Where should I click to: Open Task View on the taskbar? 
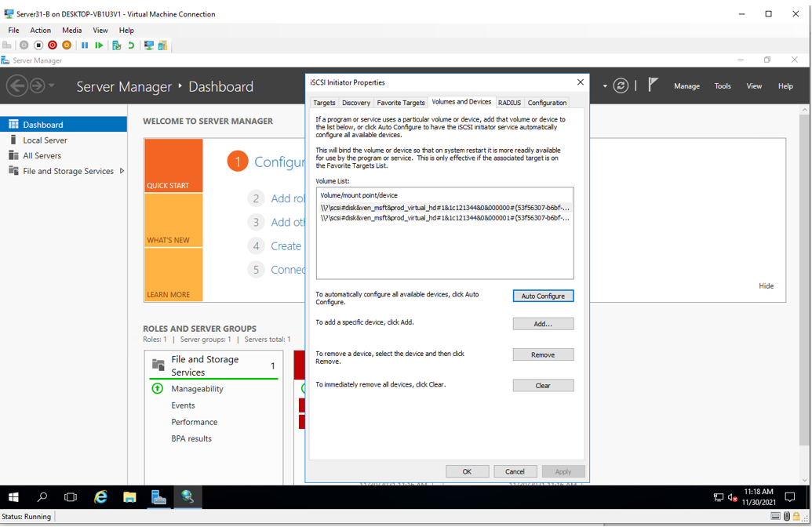pos(71,497)
